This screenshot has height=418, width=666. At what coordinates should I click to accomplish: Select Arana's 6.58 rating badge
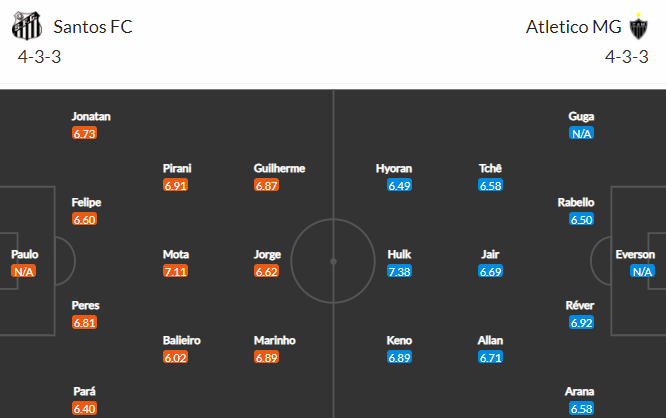point(581,409)
